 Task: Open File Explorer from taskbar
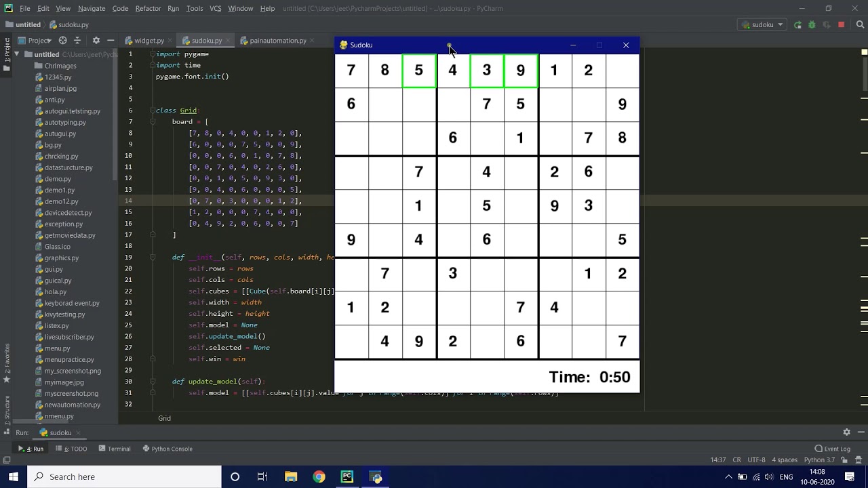click(x=290, y=476)
